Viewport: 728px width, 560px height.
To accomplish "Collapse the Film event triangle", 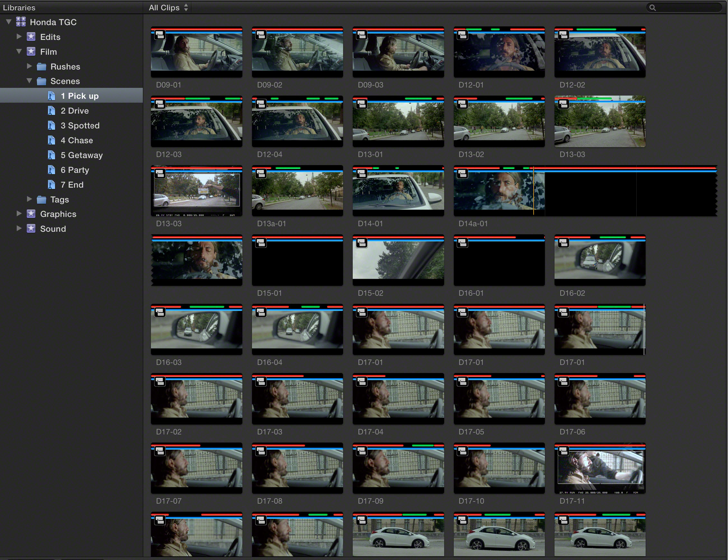I will click(19, 51).
